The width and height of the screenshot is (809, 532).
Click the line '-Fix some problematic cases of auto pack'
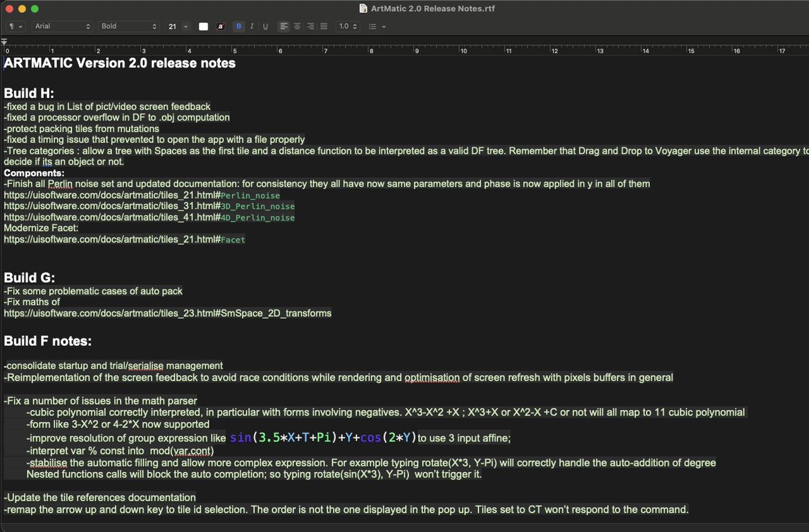[x=93, y=291]
